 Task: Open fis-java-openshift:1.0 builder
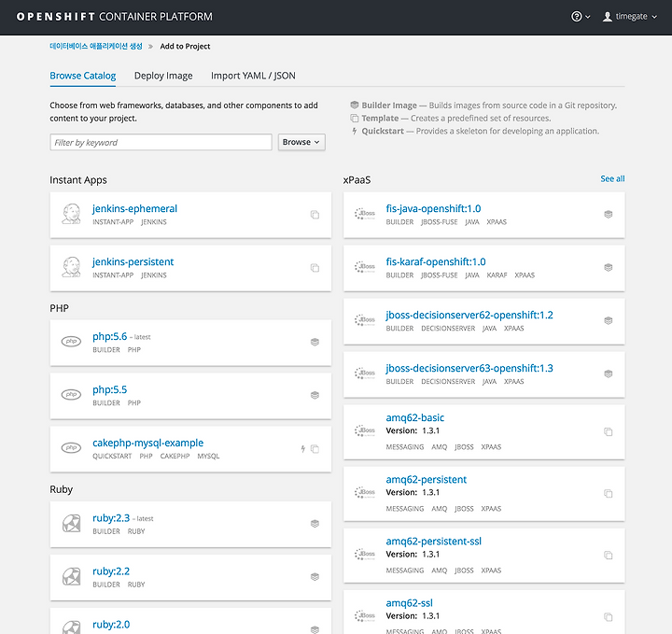click(x=433, y=208)
